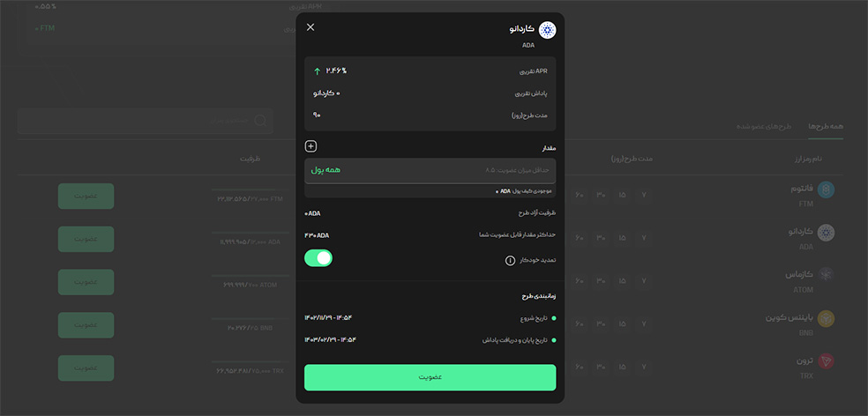Select 7-day duration in TRX row
The height and width of the screenshot is (416, 868).
pos(643,367)
